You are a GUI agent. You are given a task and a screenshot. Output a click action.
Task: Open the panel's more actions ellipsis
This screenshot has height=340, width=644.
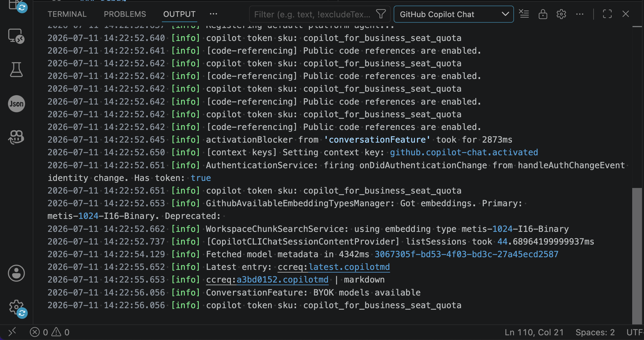point(580,14)
